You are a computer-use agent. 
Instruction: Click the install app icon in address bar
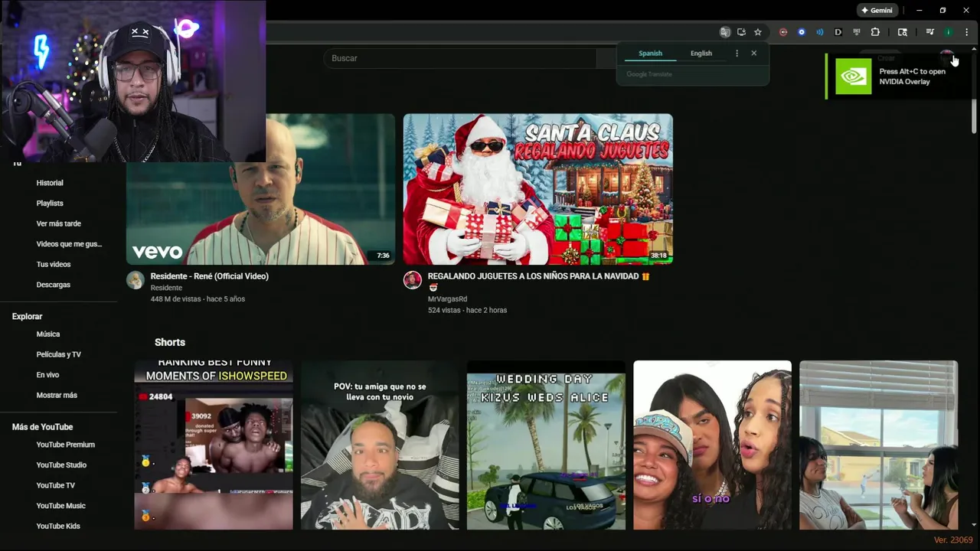pyautogui.click(x=741, y=32)
